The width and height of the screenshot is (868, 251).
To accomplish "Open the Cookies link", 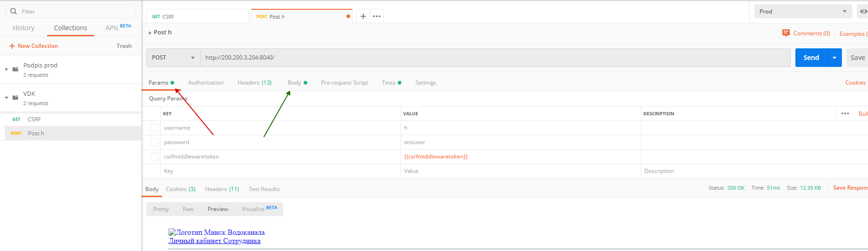I will pyautogui.click(x=855, y=83).
